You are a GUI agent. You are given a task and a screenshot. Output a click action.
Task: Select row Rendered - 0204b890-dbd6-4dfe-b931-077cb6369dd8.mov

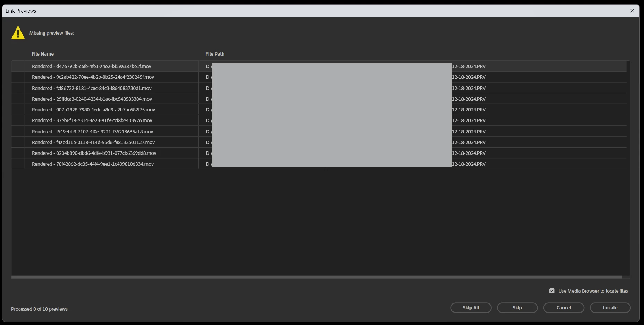coord(319,153)
